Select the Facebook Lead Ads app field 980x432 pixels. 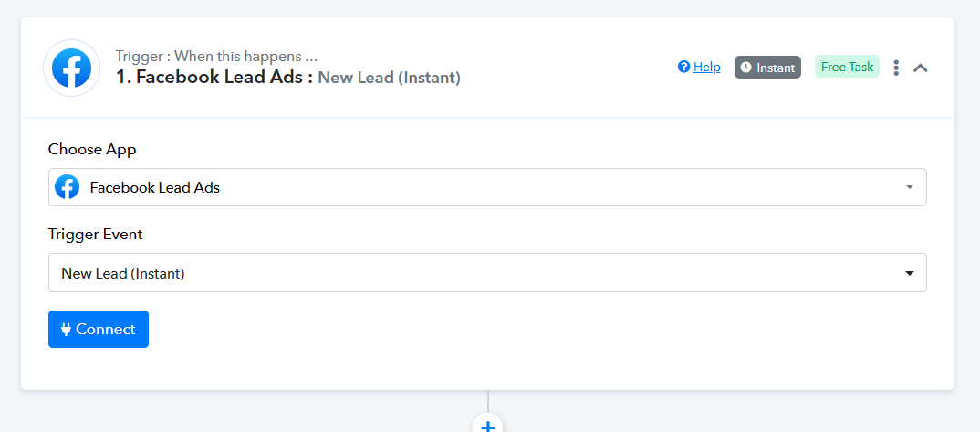point(487,187)
